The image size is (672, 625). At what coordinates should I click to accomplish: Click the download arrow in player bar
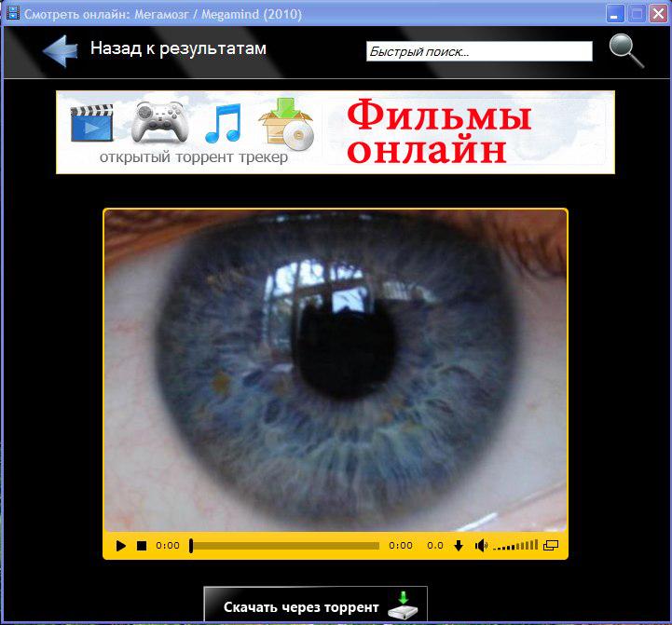tap(458, 546)
